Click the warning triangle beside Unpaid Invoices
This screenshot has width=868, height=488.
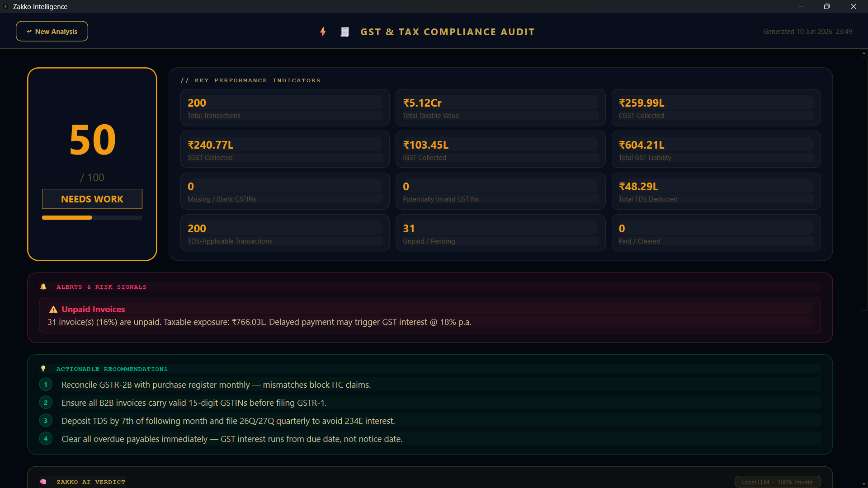pos(53,310)
